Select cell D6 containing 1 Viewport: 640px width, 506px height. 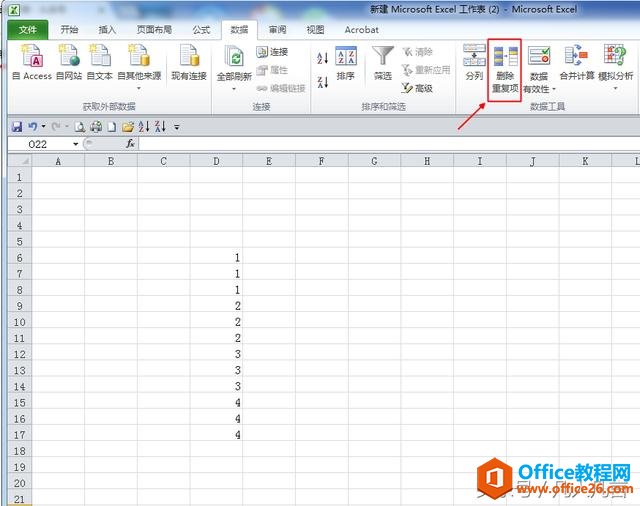pyautogui.click(x=216, y=258)
